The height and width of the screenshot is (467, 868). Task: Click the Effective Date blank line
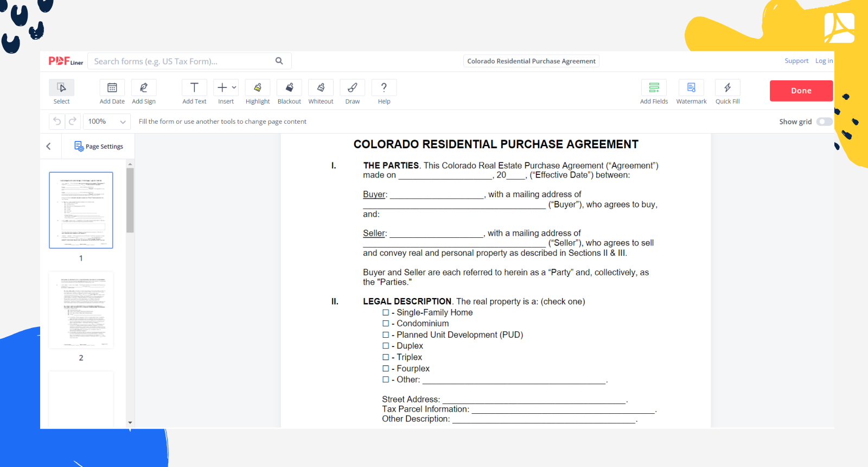coord(445,175)
